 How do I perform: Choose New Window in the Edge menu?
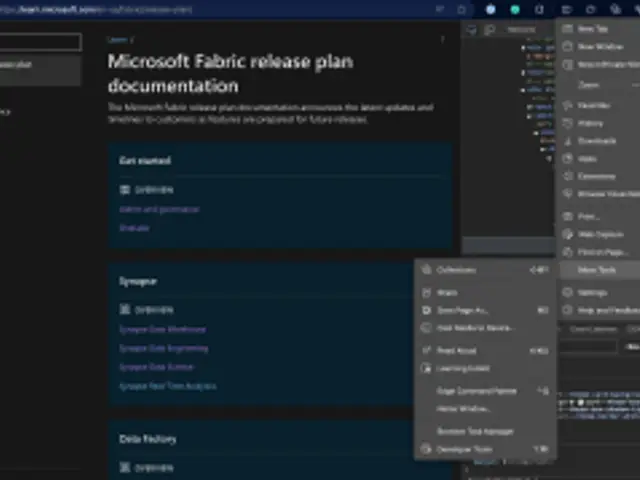click(x=600, y=47)
